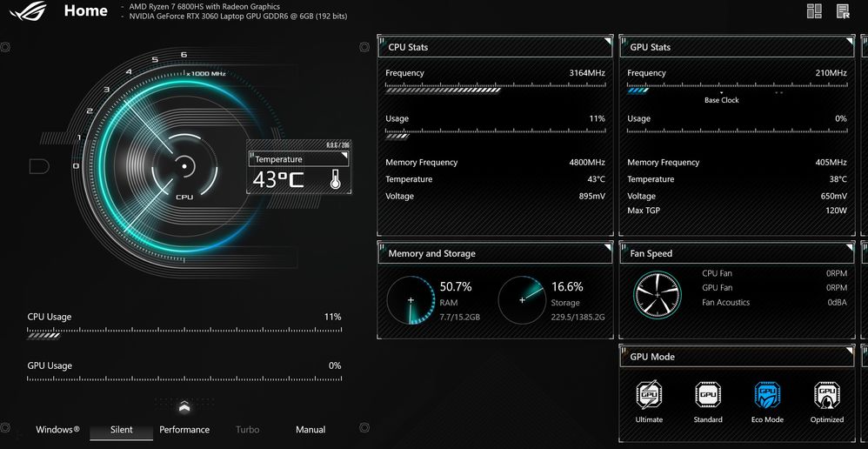Click the 43°C temperature reading
The width and height of the screenshot is (868, 449).
tap(278, 180)
